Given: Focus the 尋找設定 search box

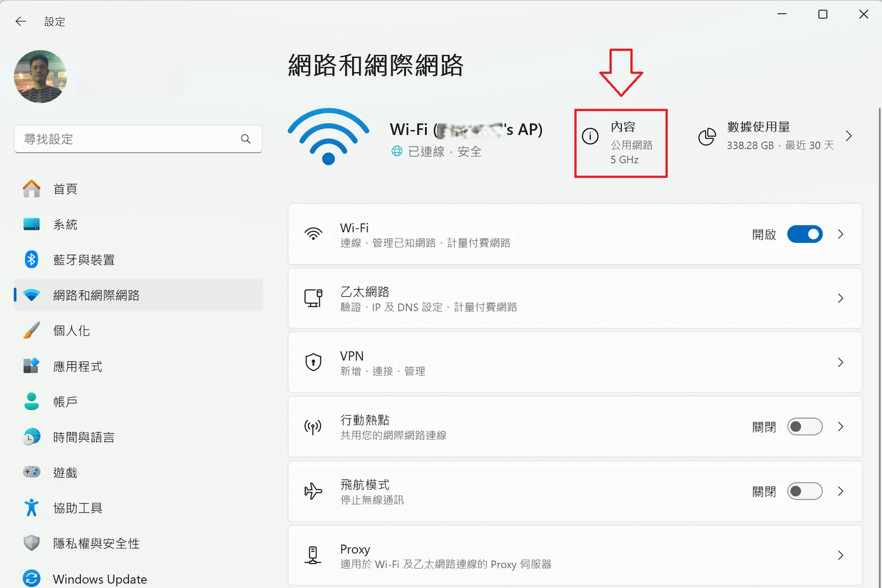Looking at the screenshot, I should click(x=138, y=139).
